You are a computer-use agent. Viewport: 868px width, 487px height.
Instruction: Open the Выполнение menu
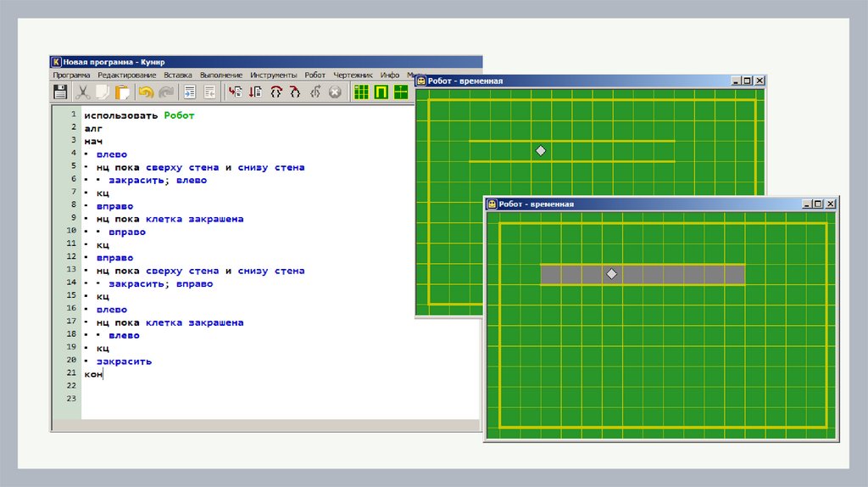(x=221, y=75)
